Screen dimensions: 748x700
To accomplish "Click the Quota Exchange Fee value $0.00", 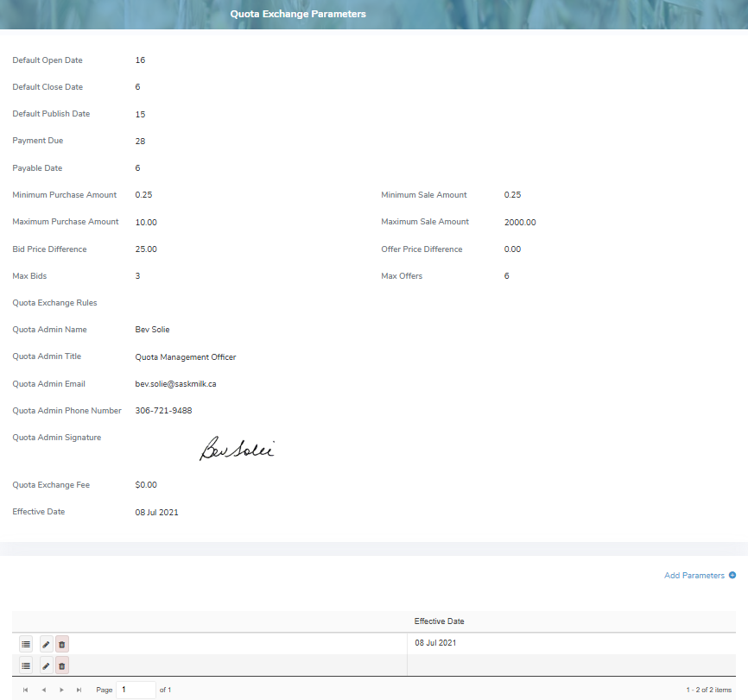I will [x=146, y=484].
